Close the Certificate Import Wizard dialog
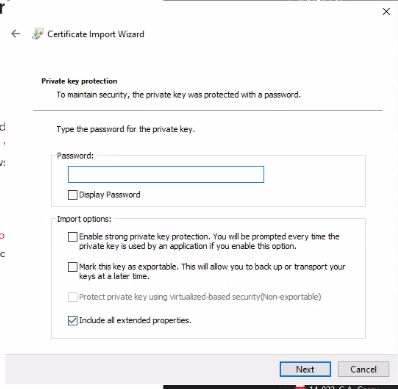The height and width of the screenshot is (389, 398). point(386,12)
